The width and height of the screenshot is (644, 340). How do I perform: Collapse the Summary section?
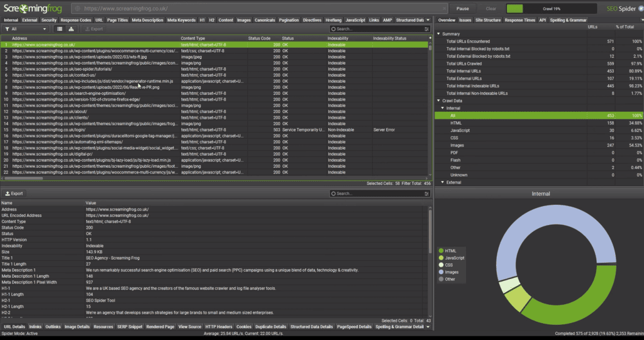pos(438,34)
